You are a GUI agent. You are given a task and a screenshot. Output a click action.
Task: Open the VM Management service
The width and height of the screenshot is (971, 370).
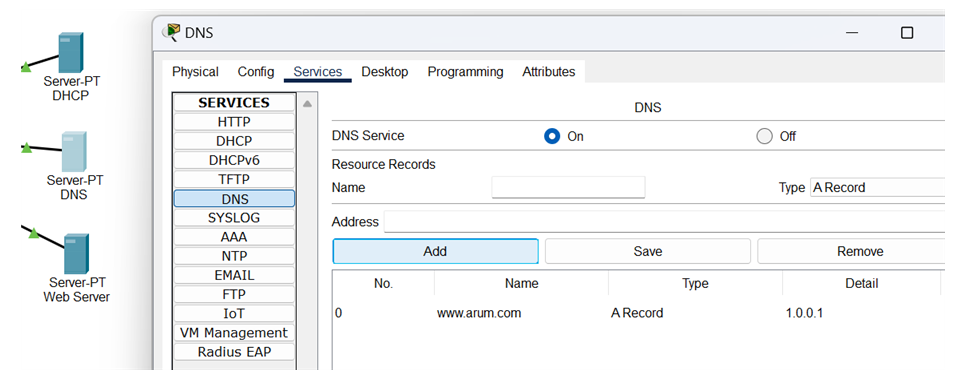coord(234,333)
